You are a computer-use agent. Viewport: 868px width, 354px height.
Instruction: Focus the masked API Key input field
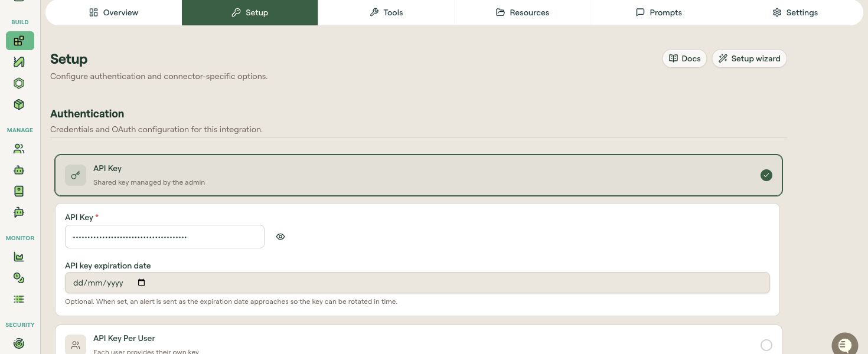(x=165, y=237)
